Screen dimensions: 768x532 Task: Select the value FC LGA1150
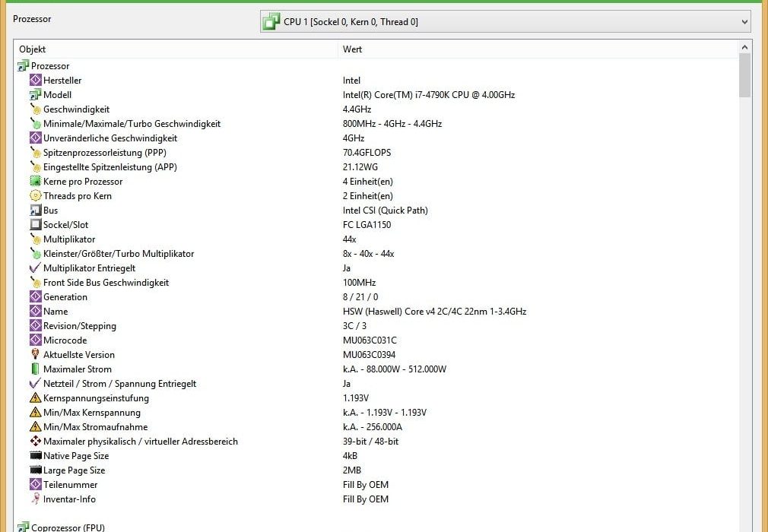[x=367, y=224]
